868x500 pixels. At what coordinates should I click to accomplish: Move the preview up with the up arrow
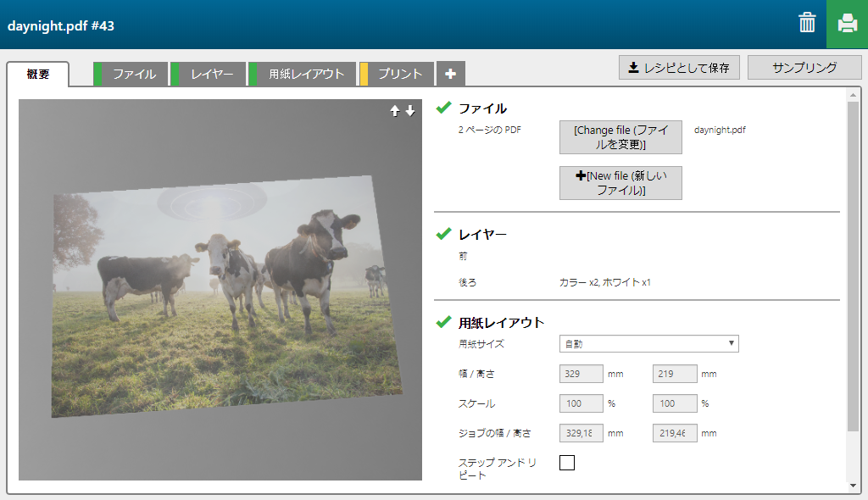point(395,111)
